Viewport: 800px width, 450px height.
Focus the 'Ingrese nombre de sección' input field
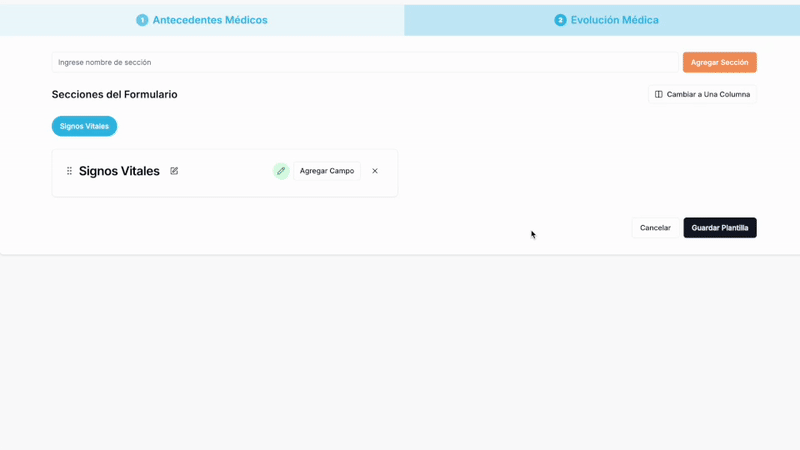(x=365, y=62)
